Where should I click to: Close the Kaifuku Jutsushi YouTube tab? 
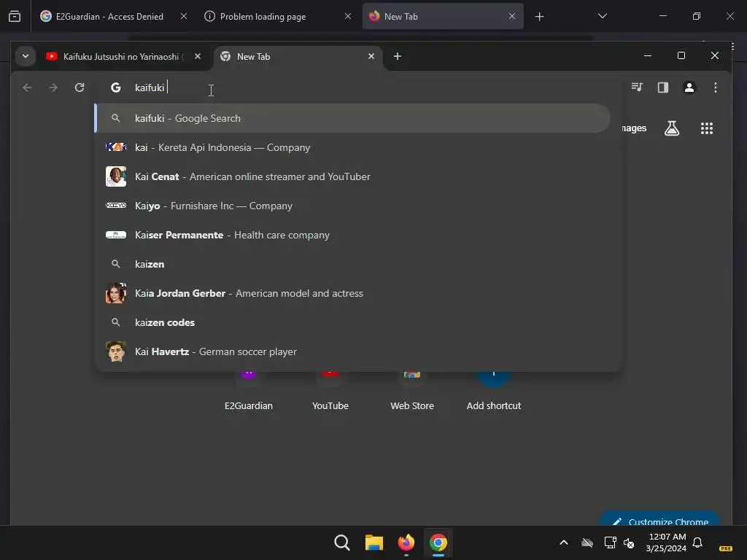coord(198,56)
